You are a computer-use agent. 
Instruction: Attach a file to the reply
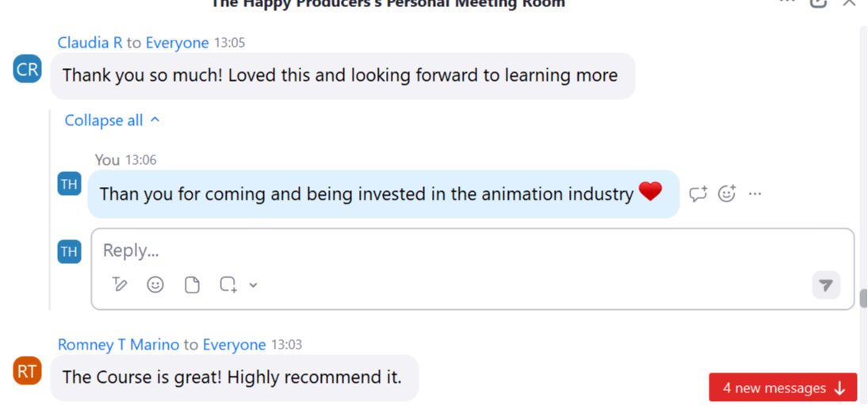[x=192, y=285]
